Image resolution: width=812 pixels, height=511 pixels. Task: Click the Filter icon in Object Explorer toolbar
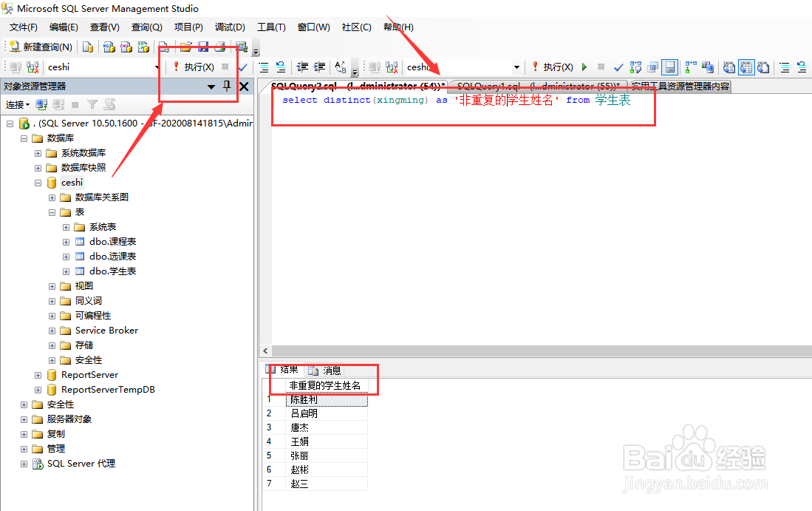pos(92,104)
